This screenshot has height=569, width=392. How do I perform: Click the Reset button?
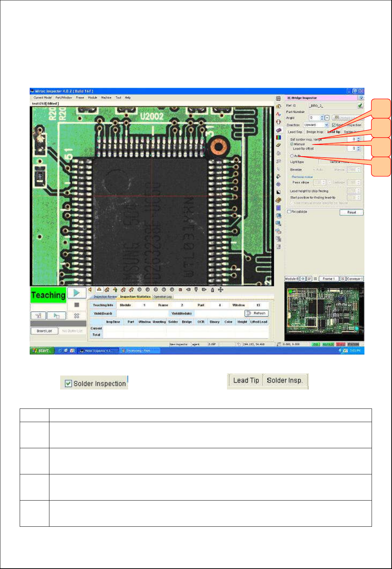coord(352,212)
